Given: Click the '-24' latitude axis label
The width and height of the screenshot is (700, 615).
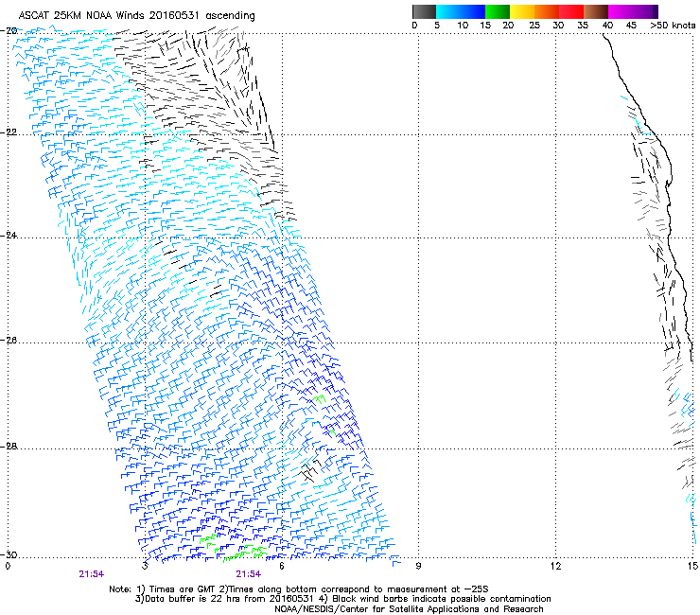Looking at the screenshot, I should (x=9, y=235).
